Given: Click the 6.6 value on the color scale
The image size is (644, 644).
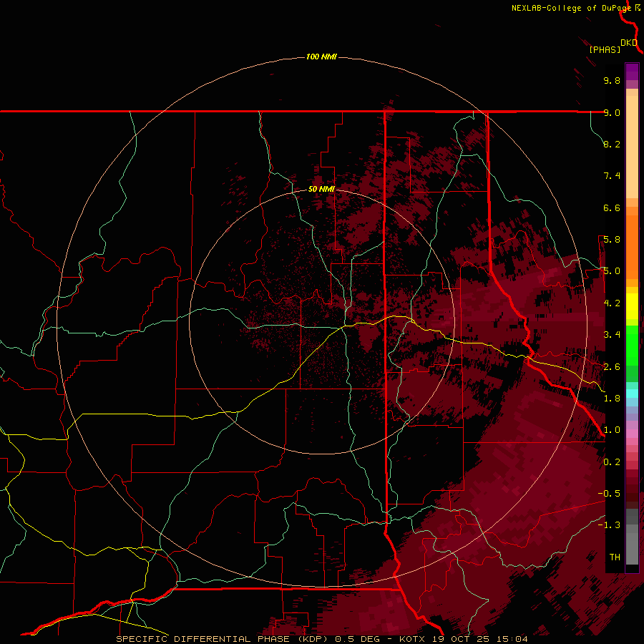Looking at the screenshot, I should (612, 208).
